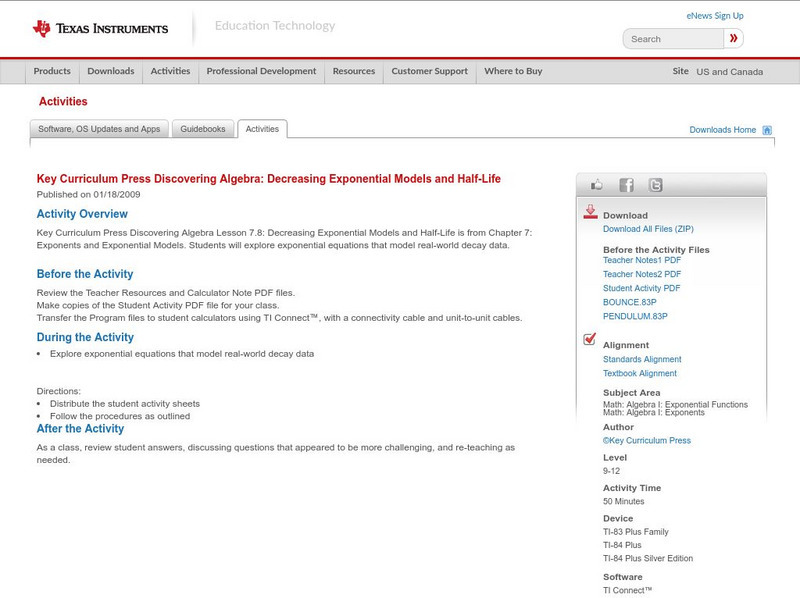Click the search submit arrow button
The height and width of the screenshot is (598, 800).
[734, 38]
